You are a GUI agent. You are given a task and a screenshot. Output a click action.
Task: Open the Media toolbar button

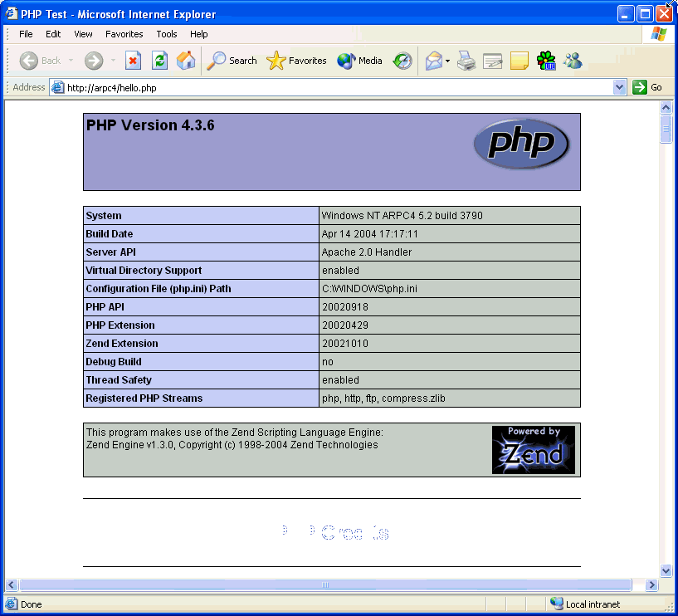[359, 61]
